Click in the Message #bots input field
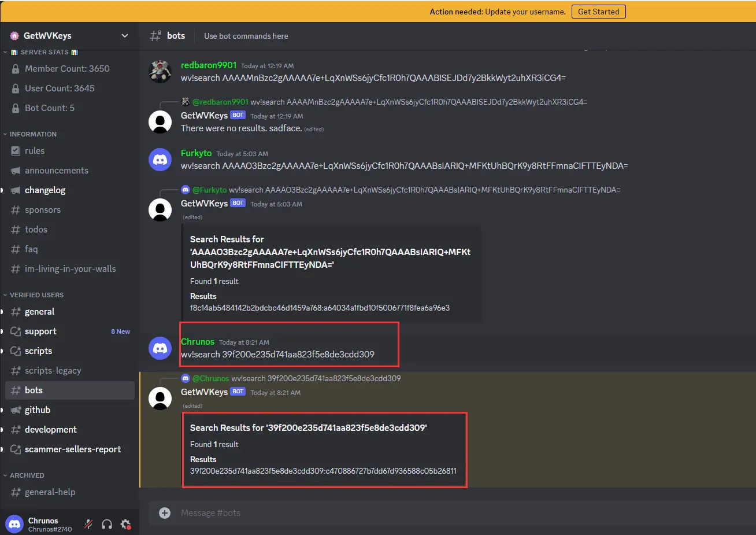 [x=405, y=513]
